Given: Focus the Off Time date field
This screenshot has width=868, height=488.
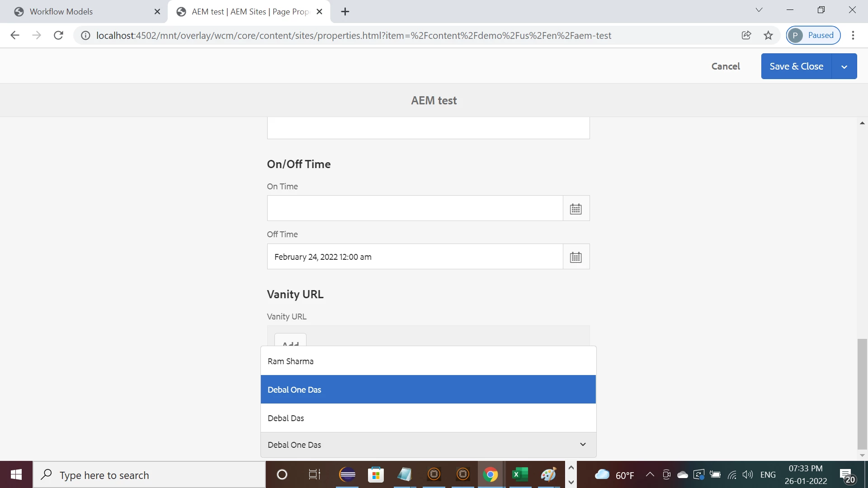Looking at the screenshot, I should (415, 257).
